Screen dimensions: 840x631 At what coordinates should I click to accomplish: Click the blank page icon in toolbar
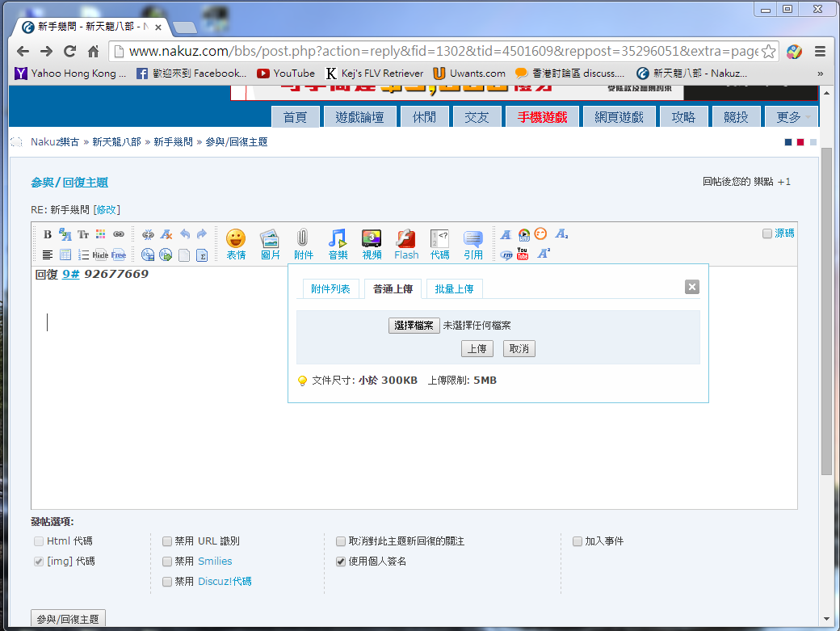tap(184, 255)
